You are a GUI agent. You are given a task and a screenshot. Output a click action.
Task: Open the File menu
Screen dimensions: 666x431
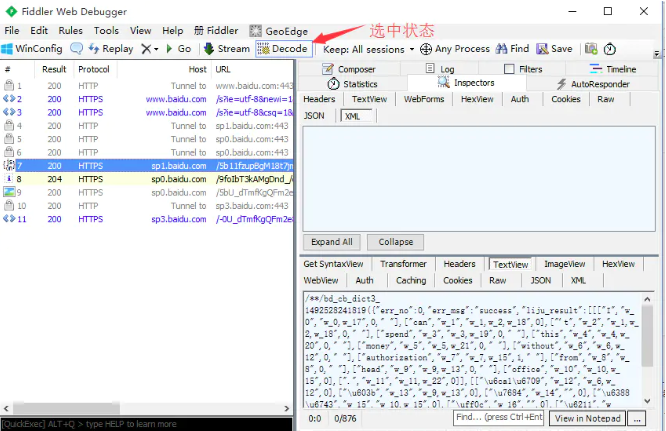[x=11, y=31]
